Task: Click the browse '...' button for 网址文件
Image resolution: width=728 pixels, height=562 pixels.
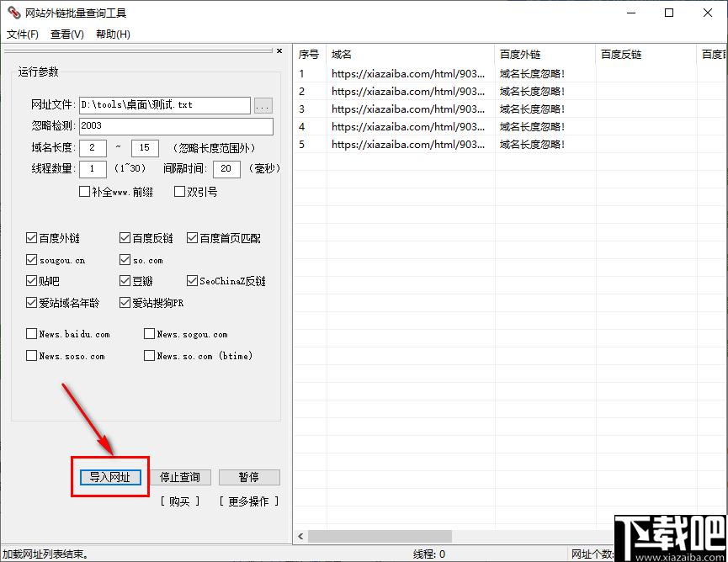Action: coord(263,106)
